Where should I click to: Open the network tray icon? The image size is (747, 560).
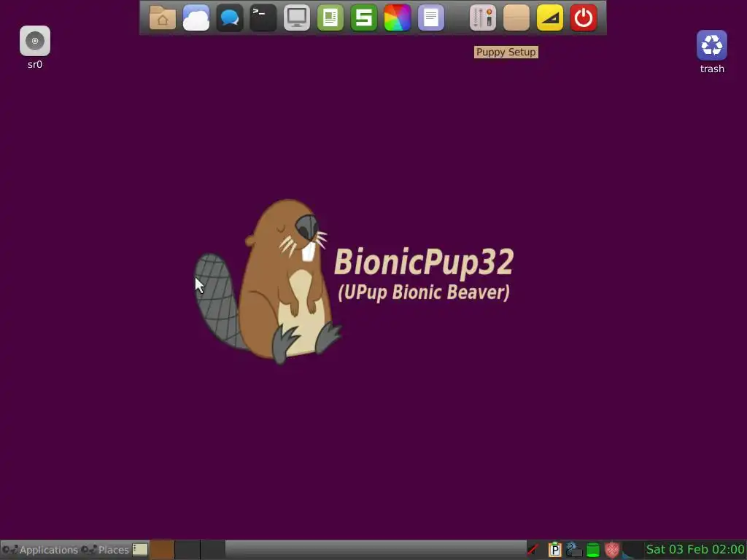click(574, 550)
